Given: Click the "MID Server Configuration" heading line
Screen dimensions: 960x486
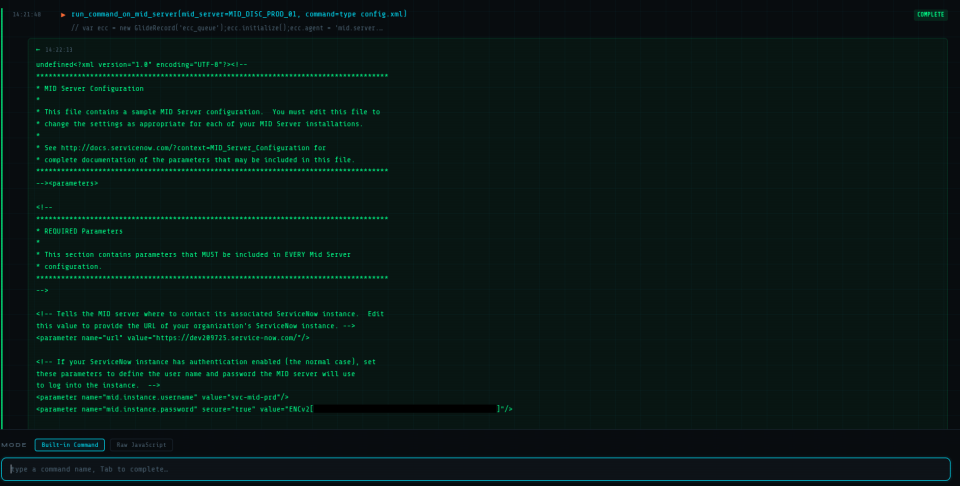Looking at the screenshot, I should (90, 88).
